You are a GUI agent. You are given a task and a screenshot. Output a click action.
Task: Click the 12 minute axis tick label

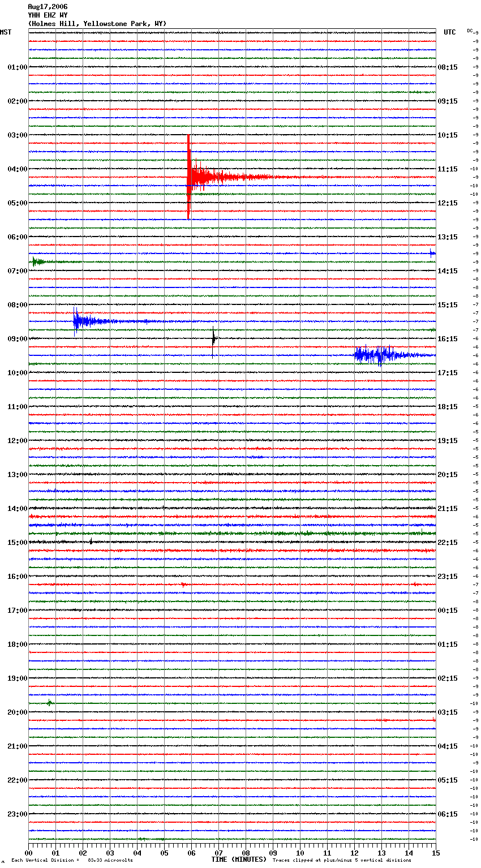pyautogui.click(x=355, y=853)
